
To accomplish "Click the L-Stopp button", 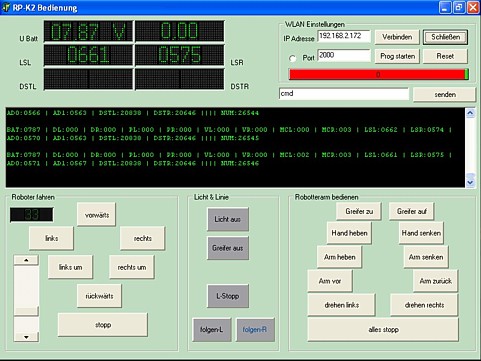I will (x=228, y=296).
